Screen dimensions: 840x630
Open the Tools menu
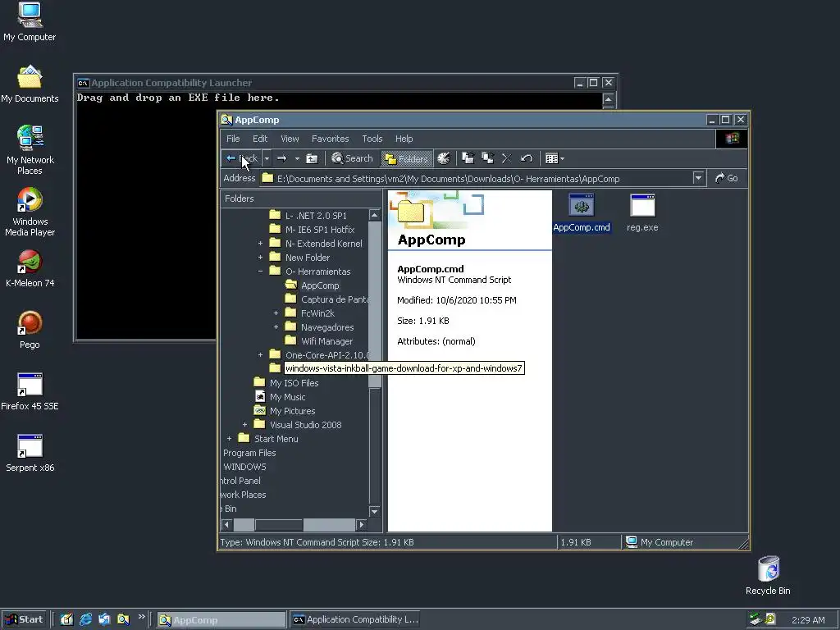click(372, 139)
